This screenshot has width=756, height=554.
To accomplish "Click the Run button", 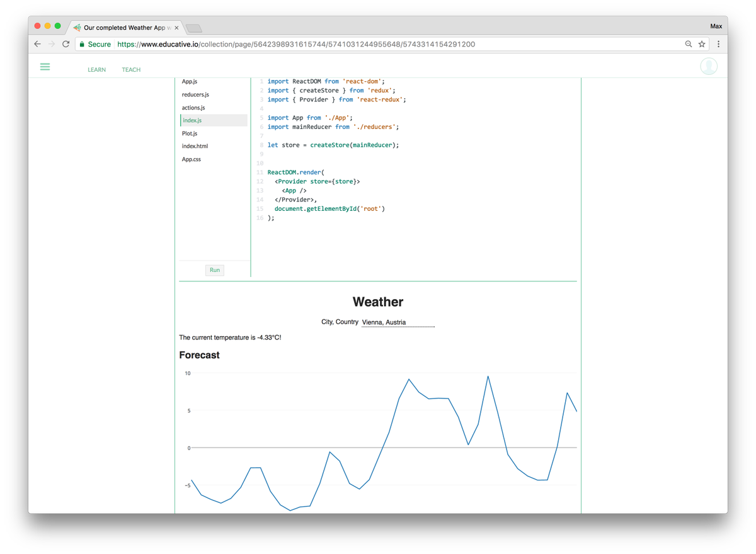I will 215,270.
